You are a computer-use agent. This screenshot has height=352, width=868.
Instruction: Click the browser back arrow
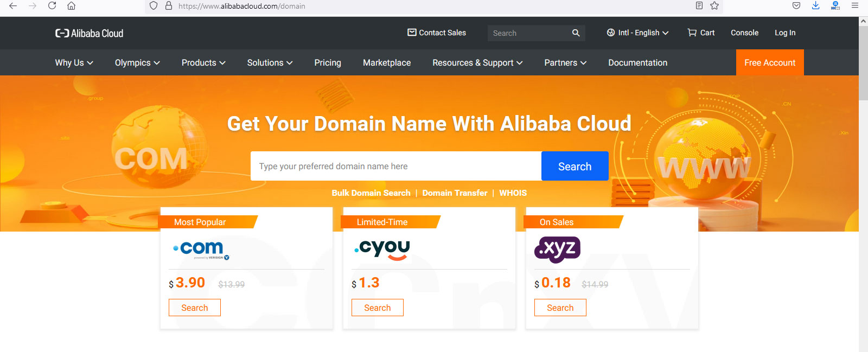click(x=13, y=6)
